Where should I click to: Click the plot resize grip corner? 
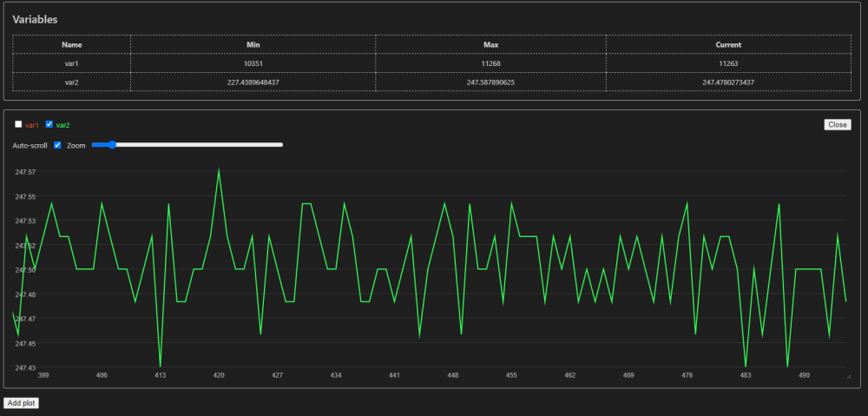pyautogui.click(x=849, y=377)
